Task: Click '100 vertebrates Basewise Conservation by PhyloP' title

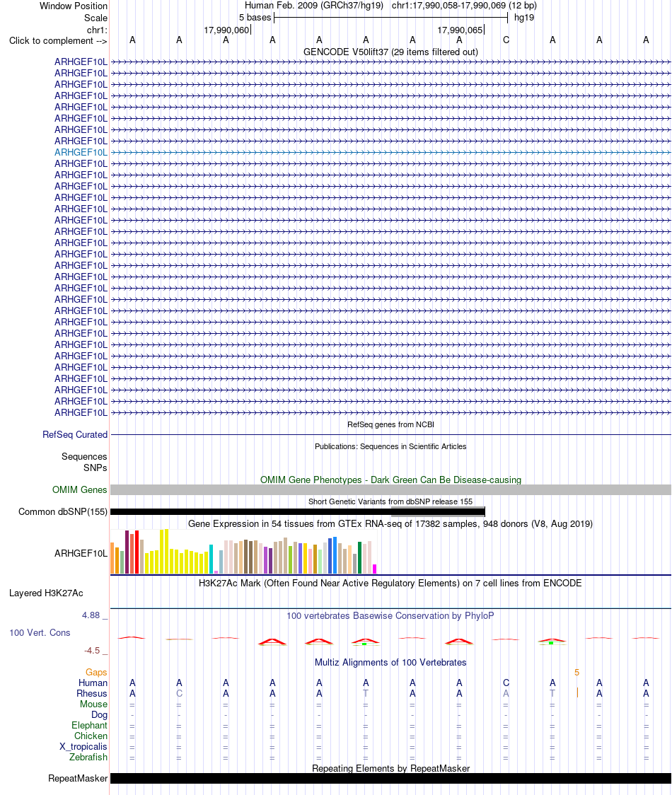Action: [390, 615]
